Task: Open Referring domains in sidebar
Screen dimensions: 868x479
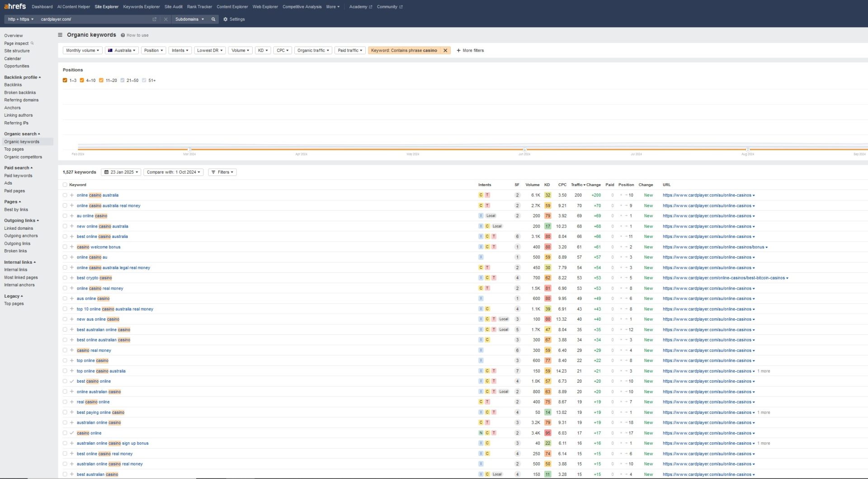Action: (21, 100)
